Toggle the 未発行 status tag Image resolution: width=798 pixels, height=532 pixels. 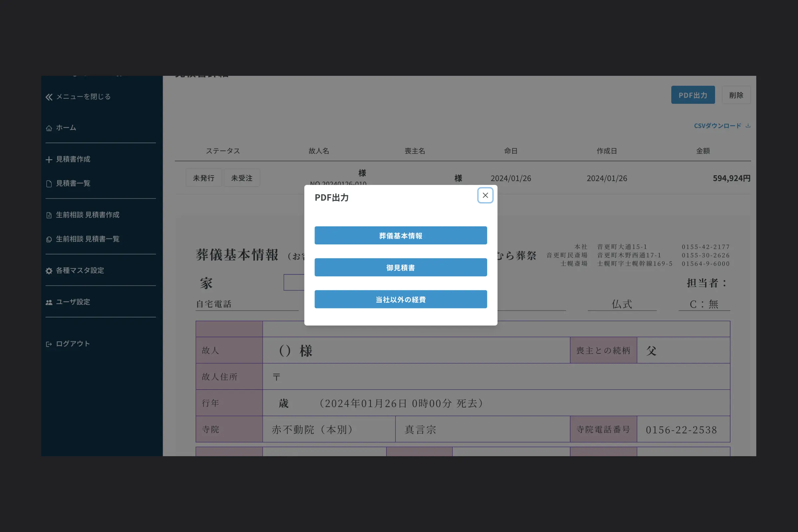pyautogui.click(x=203, y=178)
